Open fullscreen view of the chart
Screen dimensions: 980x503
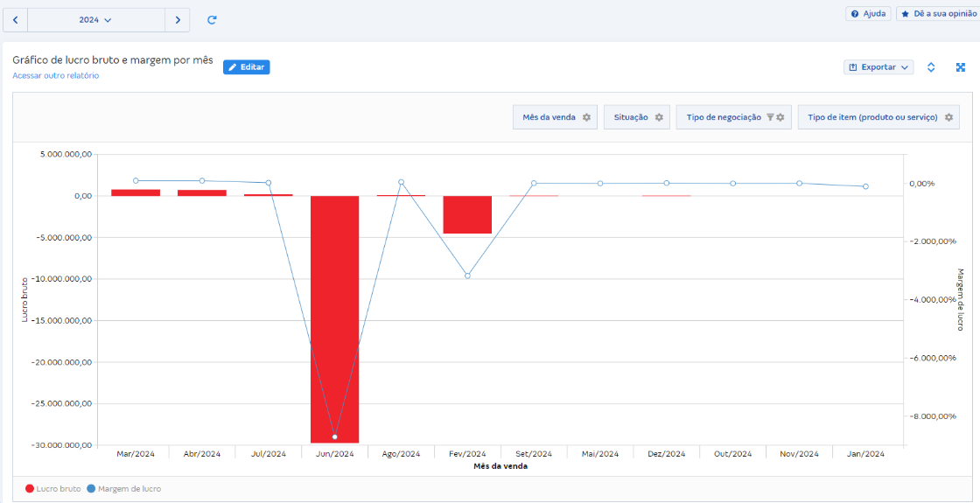[x=960, y=67]
